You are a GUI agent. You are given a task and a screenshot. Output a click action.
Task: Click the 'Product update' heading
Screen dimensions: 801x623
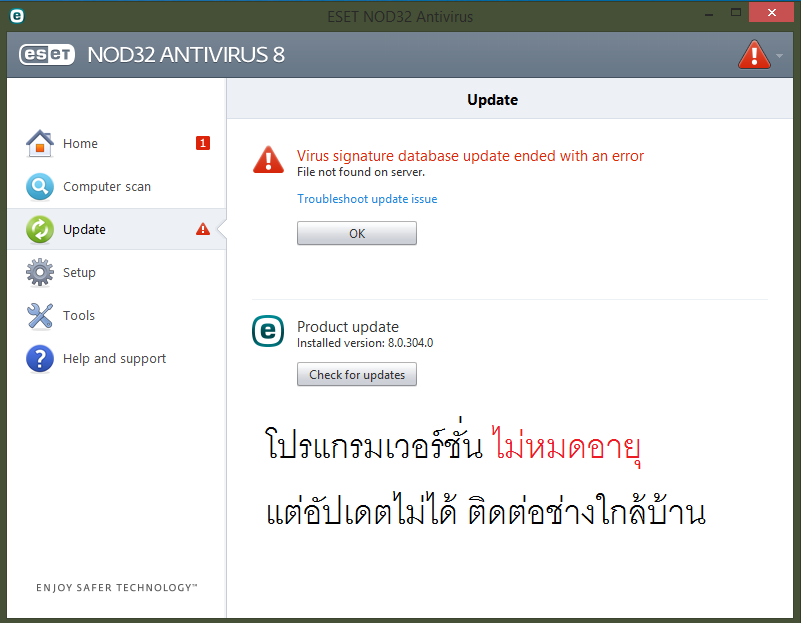coord(348,327)
